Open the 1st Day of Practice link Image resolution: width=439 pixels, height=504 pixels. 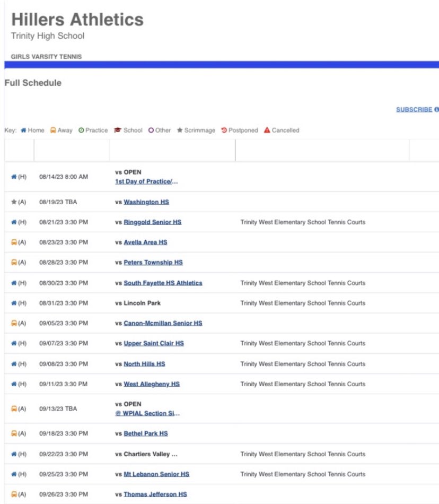coord(146,181)
